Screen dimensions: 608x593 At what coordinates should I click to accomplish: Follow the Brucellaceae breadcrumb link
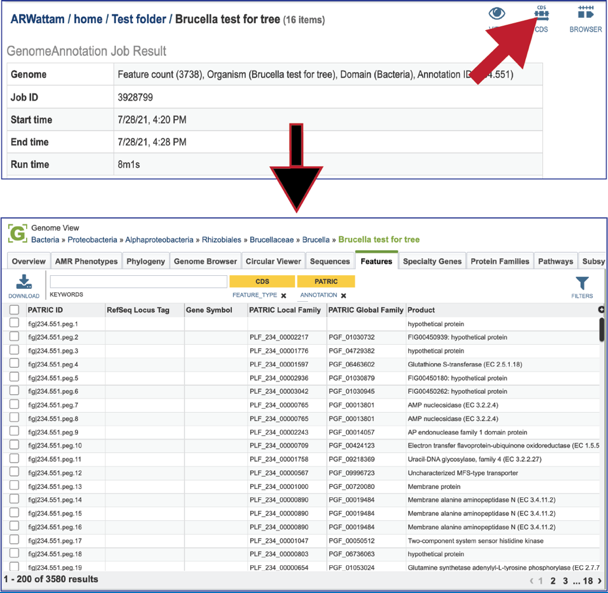[x=271, y=240]
